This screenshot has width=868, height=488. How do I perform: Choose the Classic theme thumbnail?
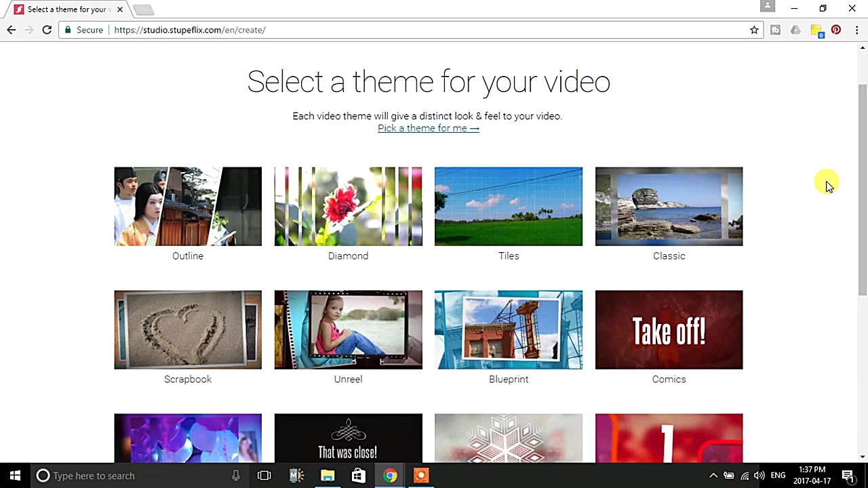tap(669, 207)
